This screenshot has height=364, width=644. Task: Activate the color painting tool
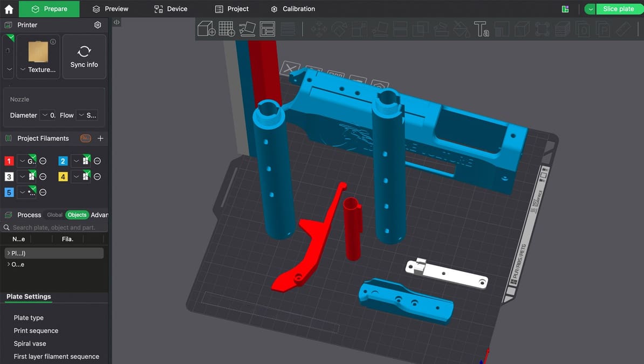tap(461, 29)
